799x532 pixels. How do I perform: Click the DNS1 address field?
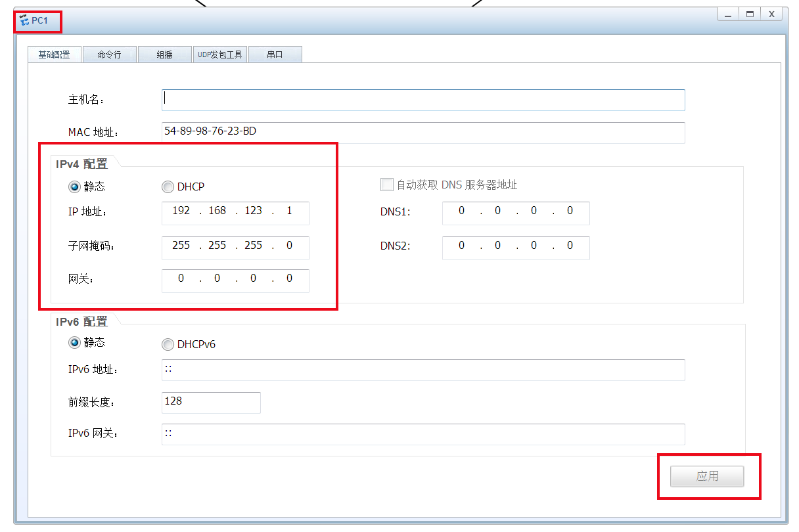516,212
